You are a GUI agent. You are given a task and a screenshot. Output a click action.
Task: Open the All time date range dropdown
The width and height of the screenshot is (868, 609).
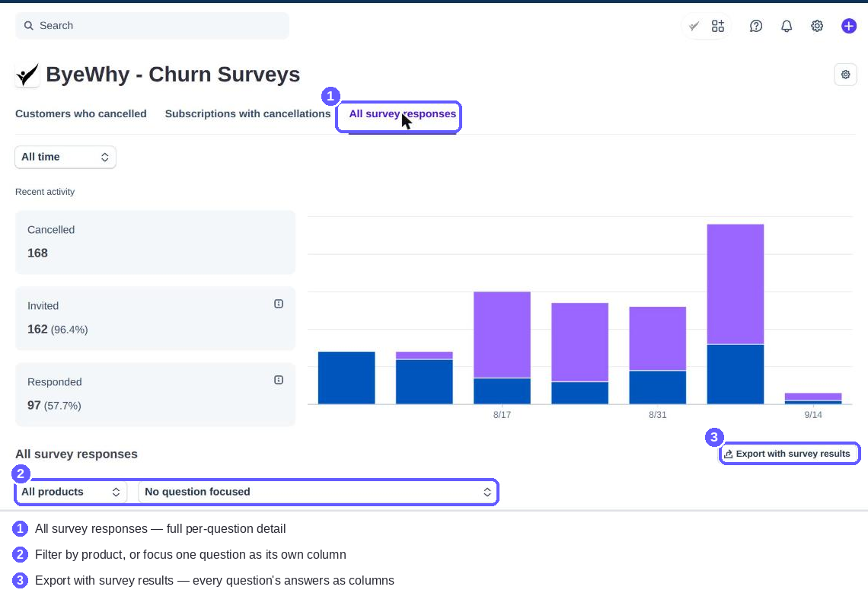[65, 158]
